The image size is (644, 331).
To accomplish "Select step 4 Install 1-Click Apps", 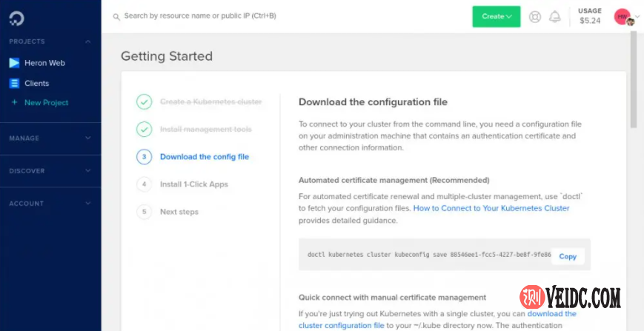I will [x=193, y=184].
